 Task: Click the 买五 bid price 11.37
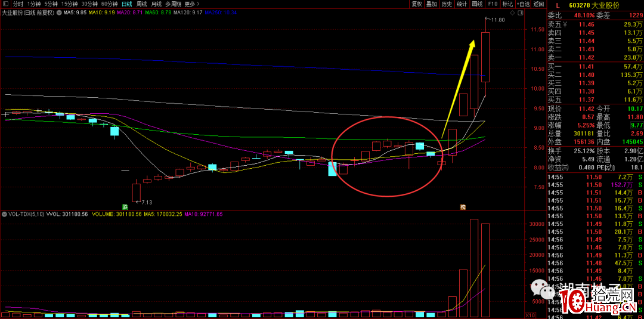586,100
